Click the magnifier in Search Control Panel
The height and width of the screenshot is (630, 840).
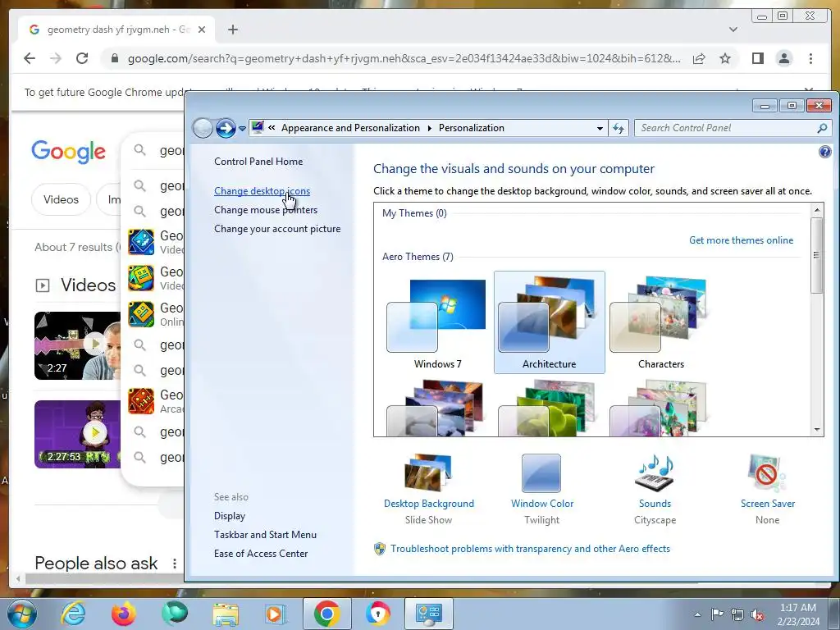coord(822,128)
